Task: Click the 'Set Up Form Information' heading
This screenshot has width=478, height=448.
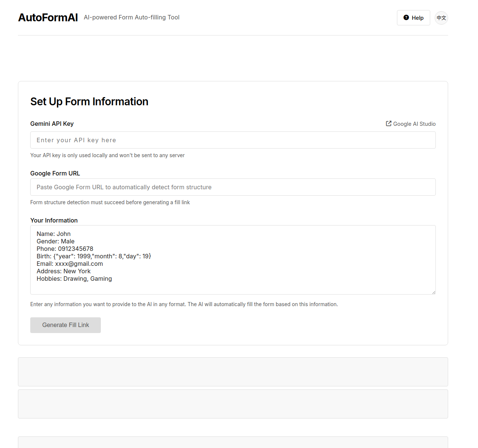Action: click(89, 102)
